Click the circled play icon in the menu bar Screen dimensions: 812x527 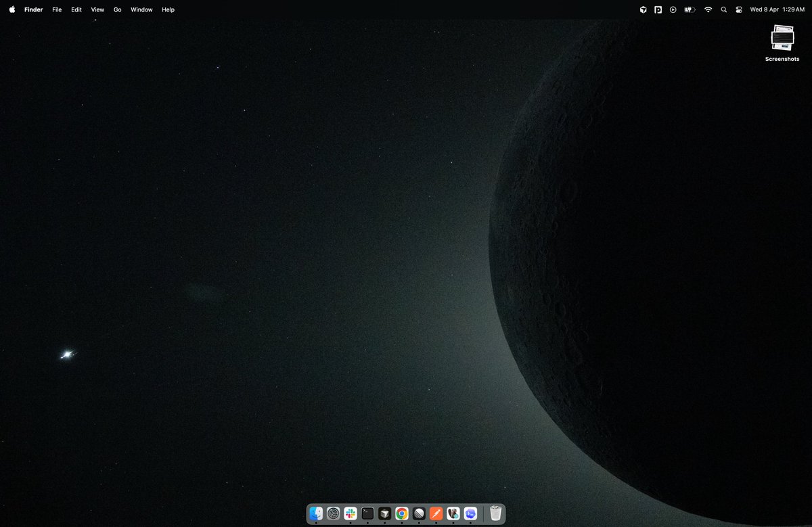tap(673, 9)
